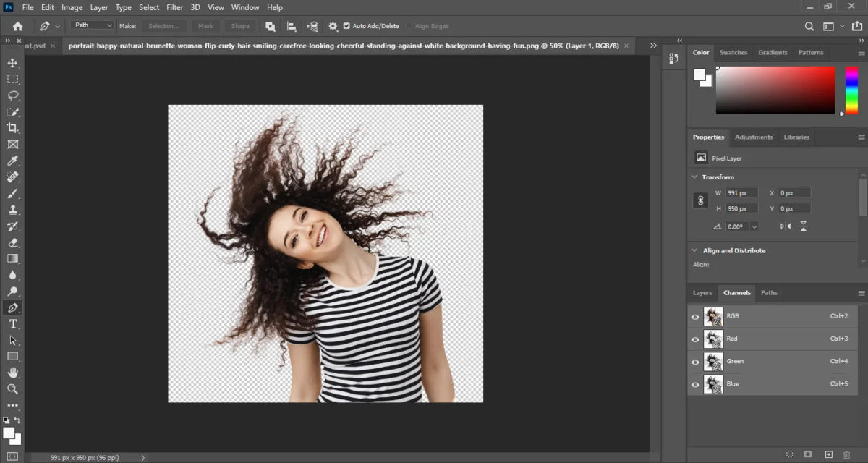Select the Crop tool
The height and width of the screenshot is (463, 868).
point(12,128)
